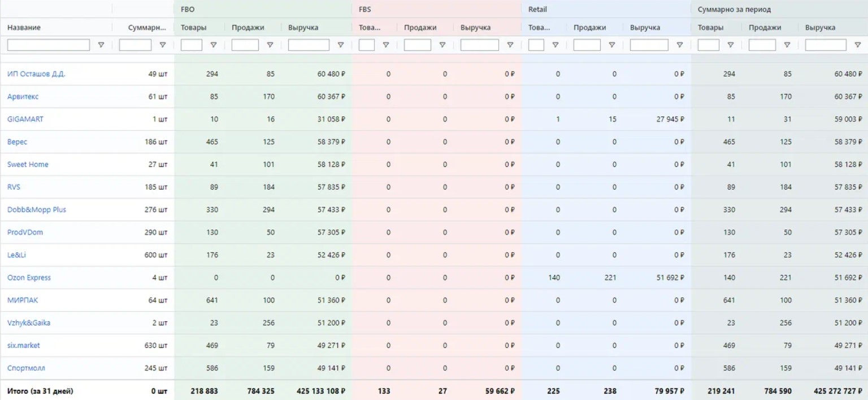The height and width of the screenshot is (400, 868).
Task: Open seller link Le&Li
Action: click(x=16, y=255)
